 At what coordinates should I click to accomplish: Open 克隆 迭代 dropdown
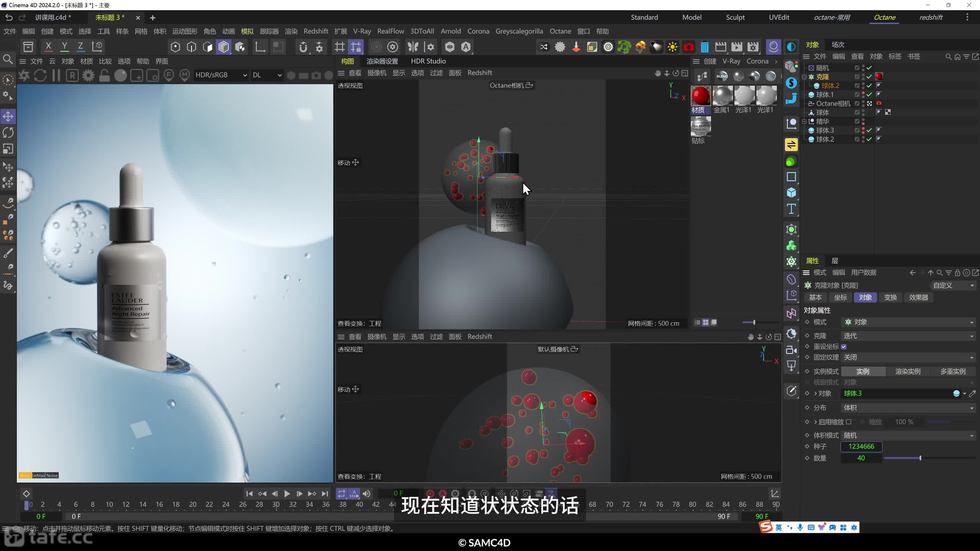click(x=908, y=336)
